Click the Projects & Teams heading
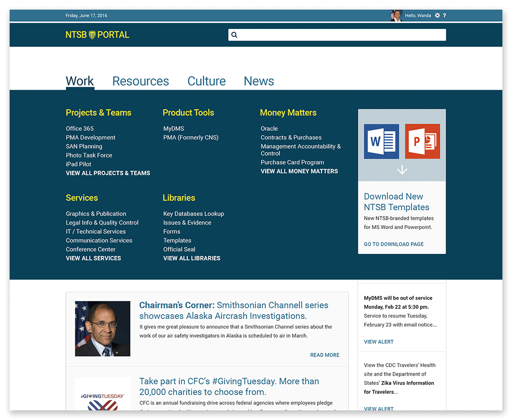 point(98,113)
